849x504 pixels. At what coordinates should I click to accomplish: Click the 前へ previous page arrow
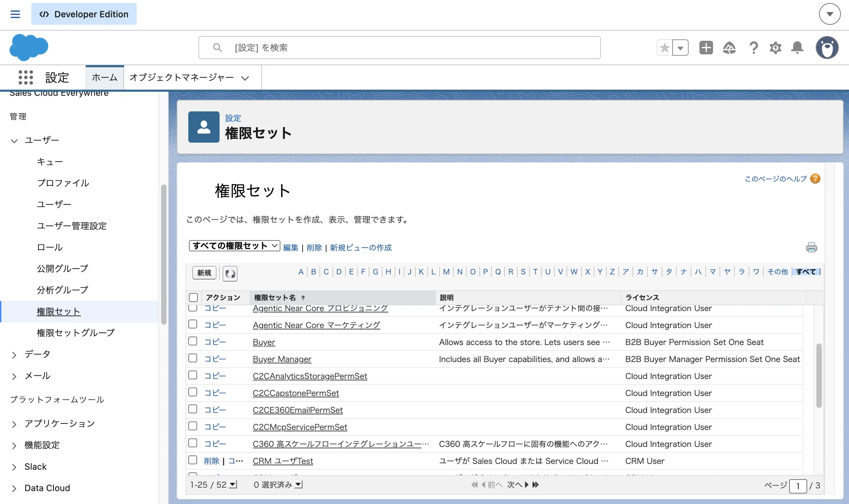[x=492, y=485]
